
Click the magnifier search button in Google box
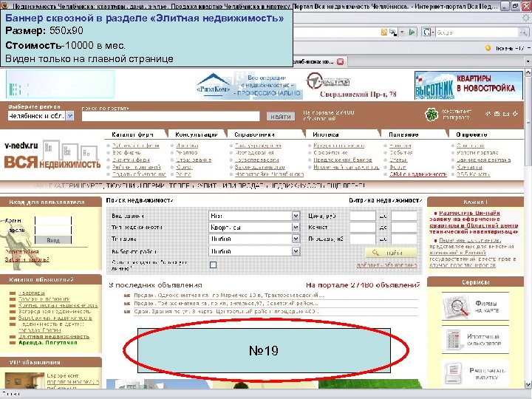click(x=524, y=33)
